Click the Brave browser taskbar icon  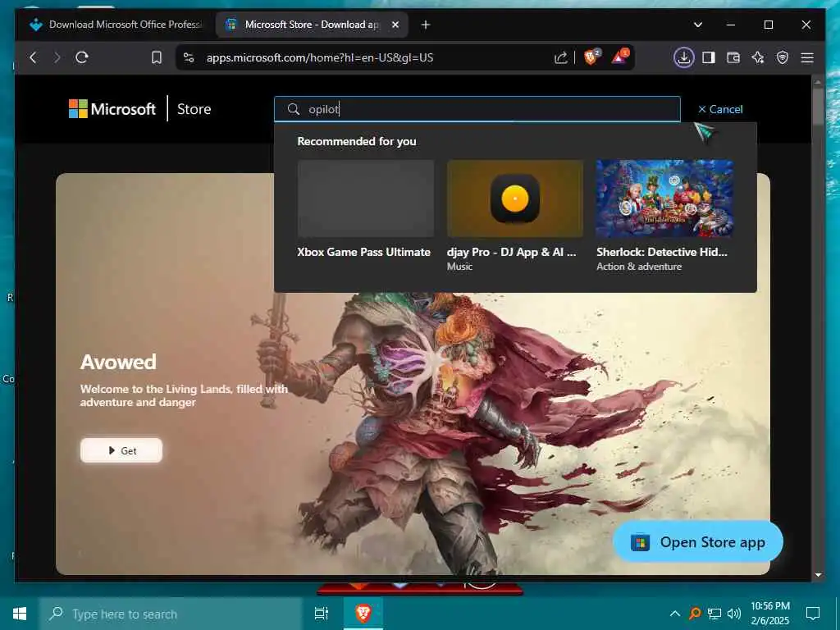(x=363, y=613)
